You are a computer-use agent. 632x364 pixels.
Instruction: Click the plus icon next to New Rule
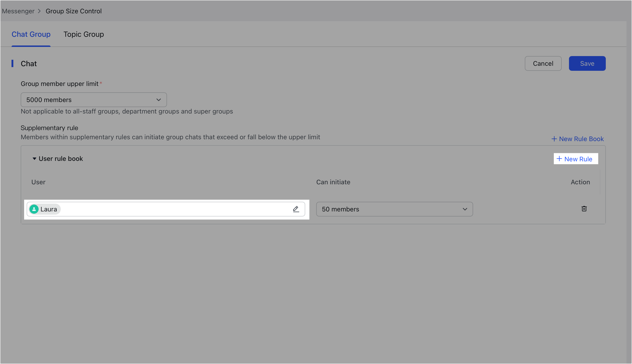[x=560, y=159]
